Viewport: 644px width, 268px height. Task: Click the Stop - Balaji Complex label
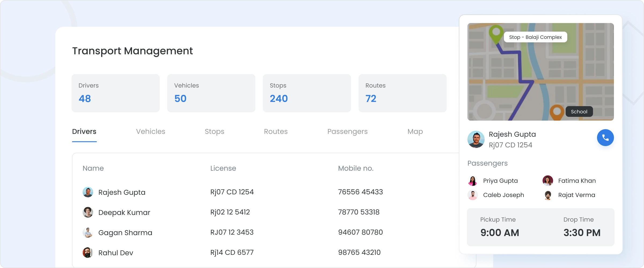click(x=535, y=37)
